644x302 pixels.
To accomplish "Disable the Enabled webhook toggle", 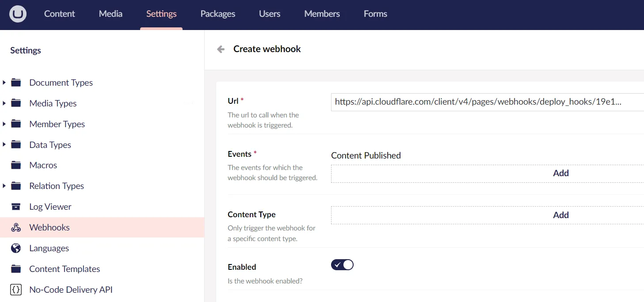I will pyautogui.click(x=342, y=265).
